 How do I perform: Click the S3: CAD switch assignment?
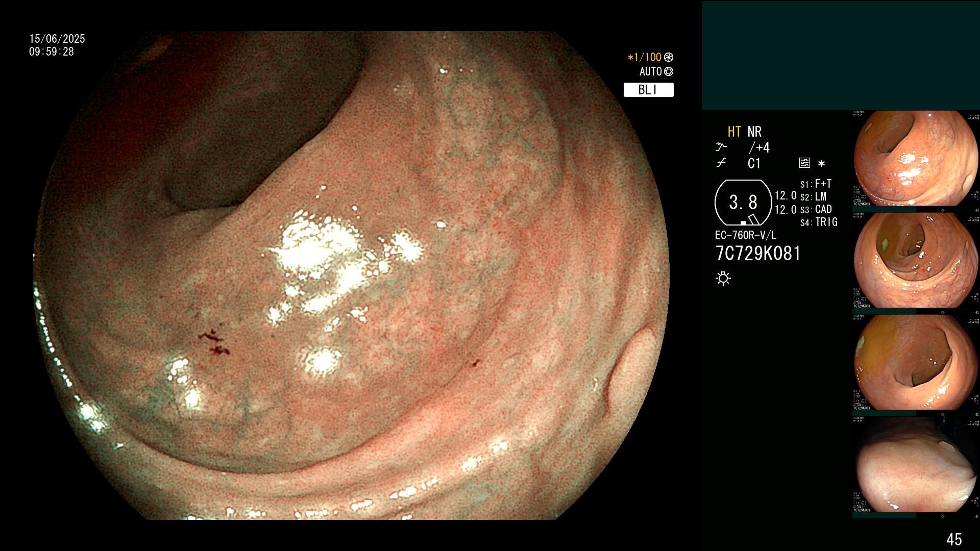[x=816, y=209]
